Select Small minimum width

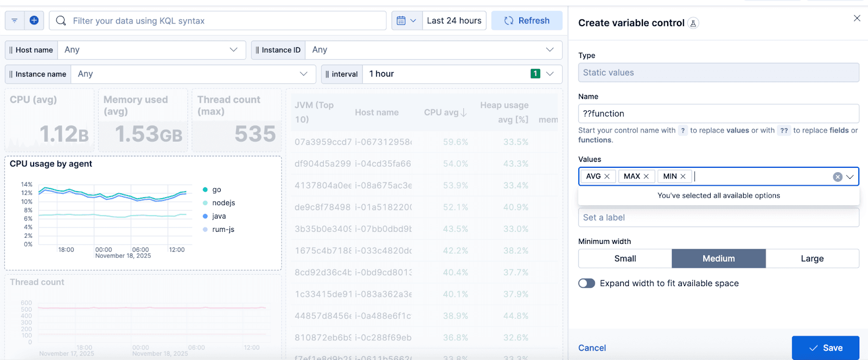click(625, 258)
